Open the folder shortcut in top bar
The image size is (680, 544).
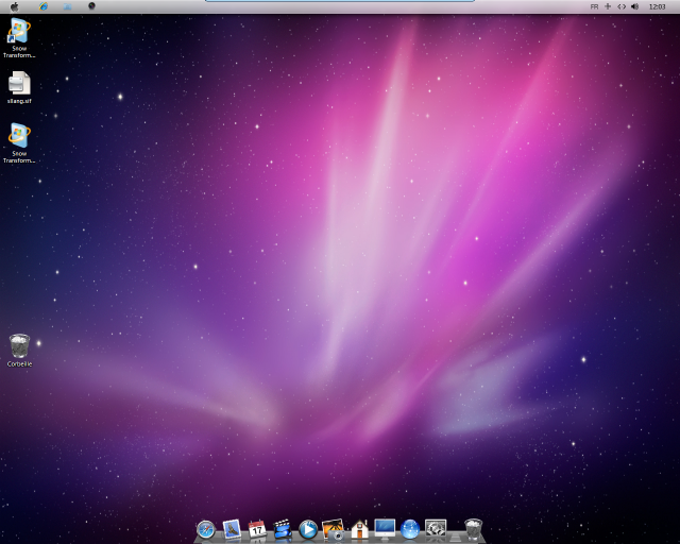(67, 7)
